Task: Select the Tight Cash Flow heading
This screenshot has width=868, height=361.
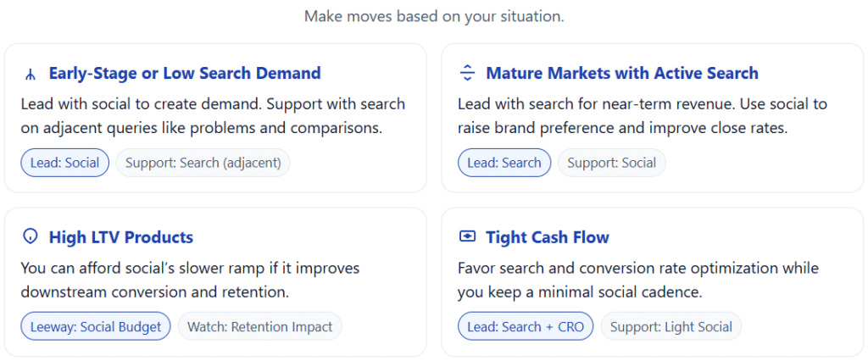Action: 547,237
